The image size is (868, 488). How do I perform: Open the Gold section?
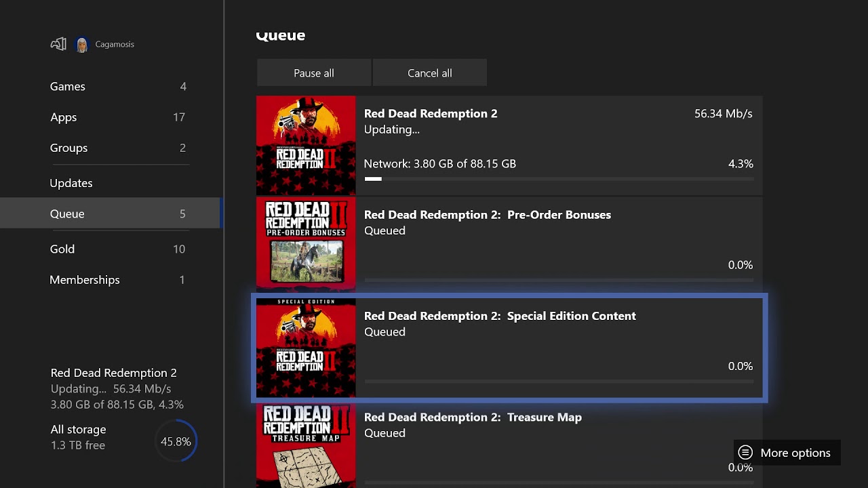(110, 249)
